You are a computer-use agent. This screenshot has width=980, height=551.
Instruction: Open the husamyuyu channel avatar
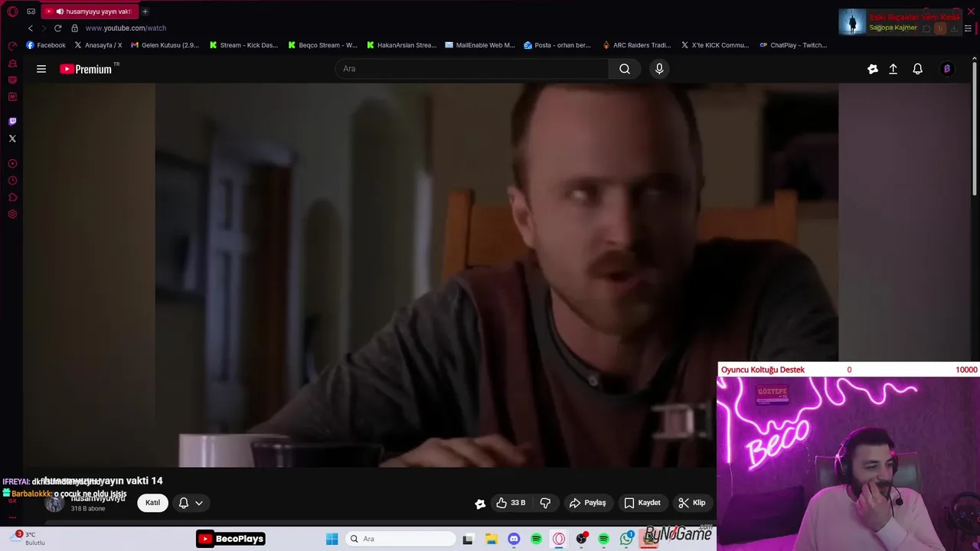[x=54, y=503]
